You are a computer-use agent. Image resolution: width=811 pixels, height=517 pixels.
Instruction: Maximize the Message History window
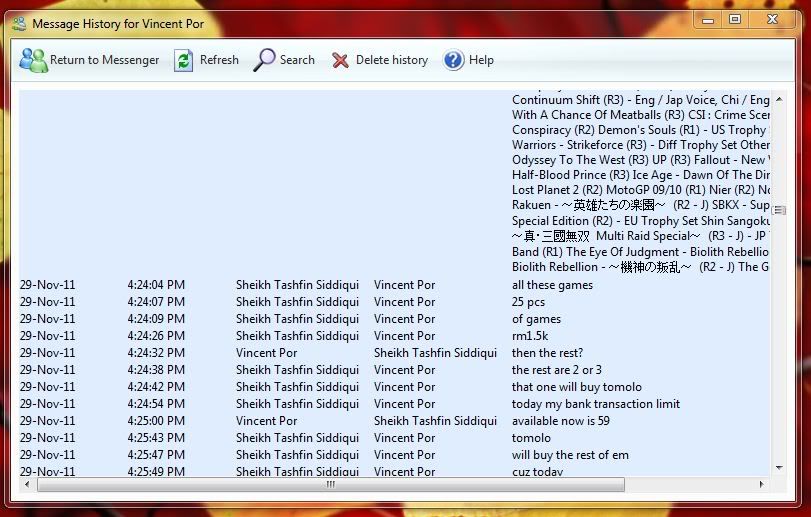[735, 19]
